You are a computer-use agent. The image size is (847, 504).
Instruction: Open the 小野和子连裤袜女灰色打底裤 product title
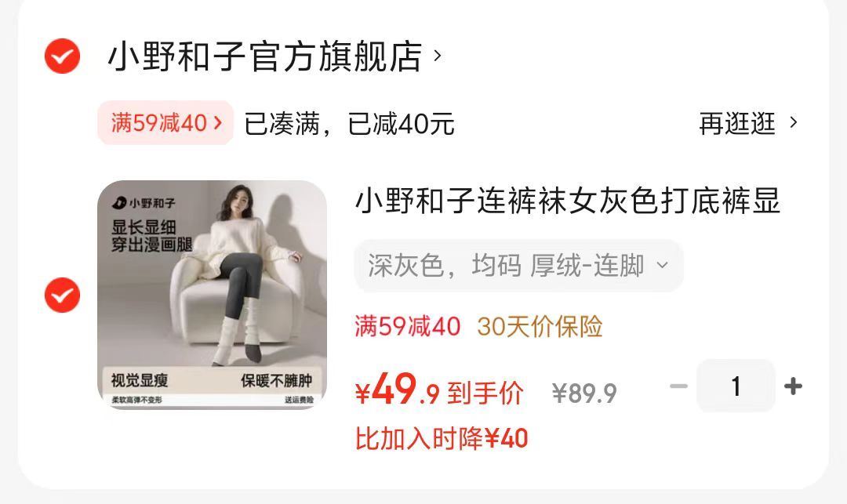point(568,201)
